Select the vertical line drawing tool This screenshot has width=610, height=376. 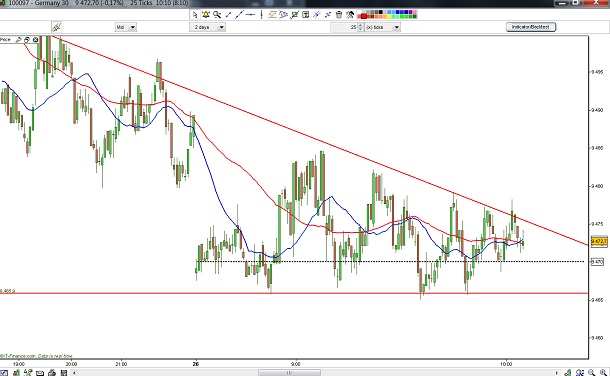(261, 15)
